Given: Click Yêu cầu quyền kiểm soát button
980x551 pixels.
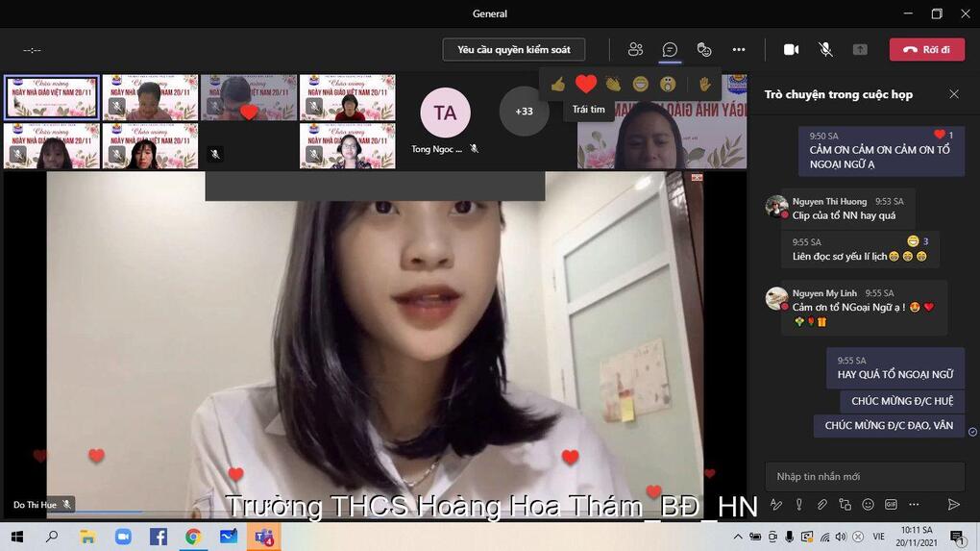Looking at the screenshot, I should click(x=514, y=49).
